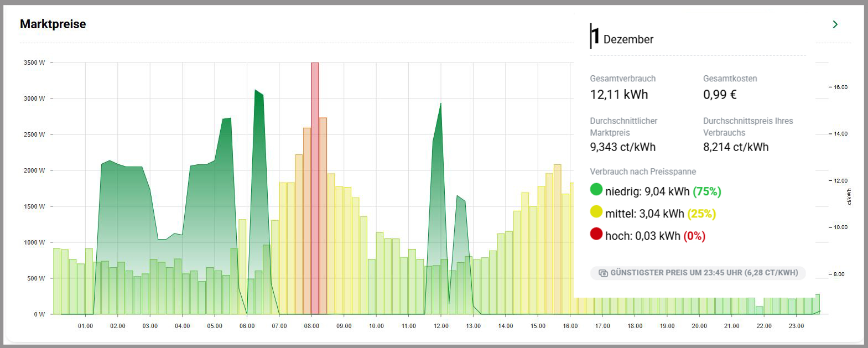Click the icon inside the cheapest price chip

[603, 273]
